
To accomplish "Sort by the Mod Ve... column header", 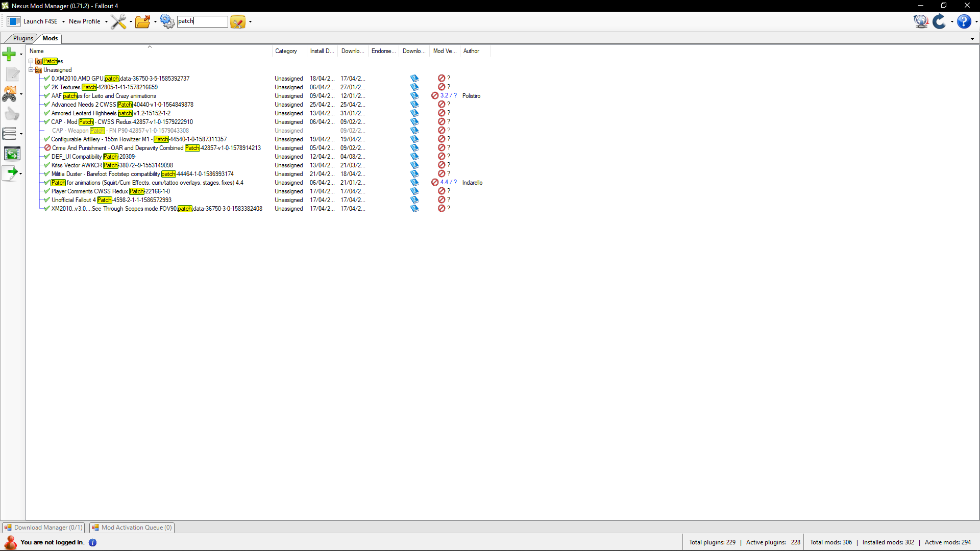I will coord(445,51).
